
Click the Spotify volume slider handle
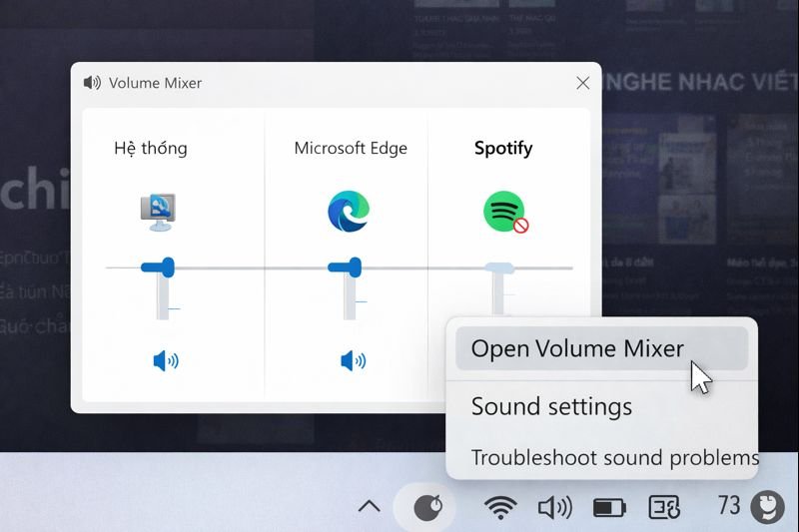(499, 267)
